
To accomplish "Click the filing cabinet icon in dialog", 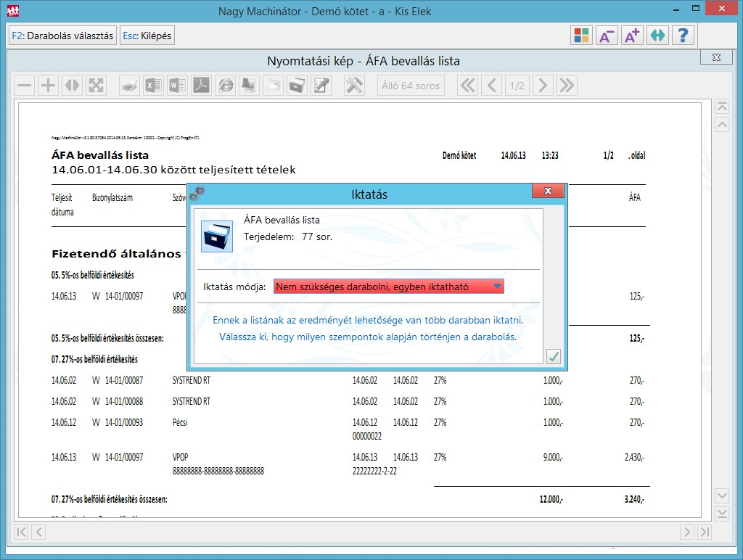I will coord(216,236).
